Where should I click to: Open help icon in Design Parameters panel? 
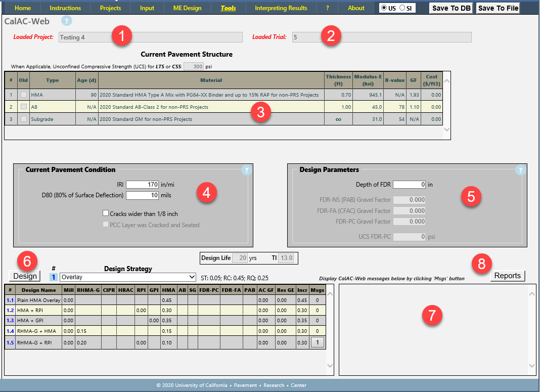(520, 170)
